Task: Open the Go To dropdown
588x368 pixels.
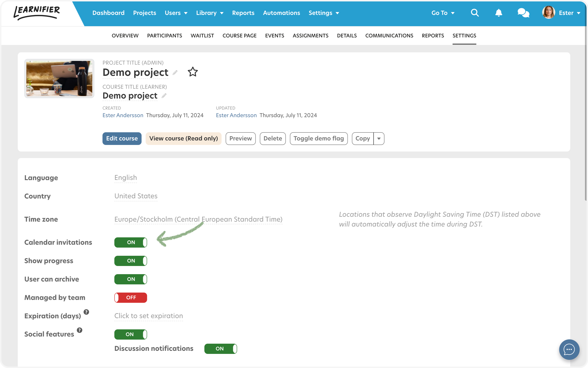Action: tap(443, 13)
